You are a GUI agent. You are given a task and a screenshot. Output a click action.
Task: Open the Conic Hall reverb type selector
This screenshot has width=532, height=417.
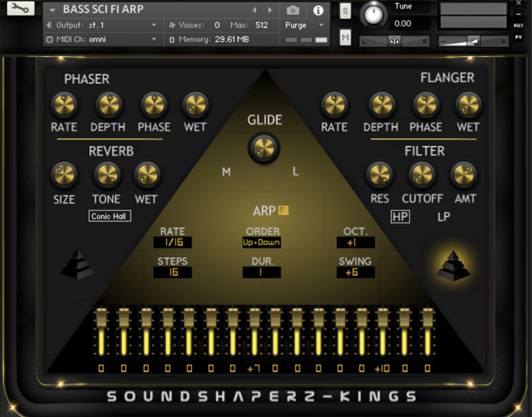point(109,216)
